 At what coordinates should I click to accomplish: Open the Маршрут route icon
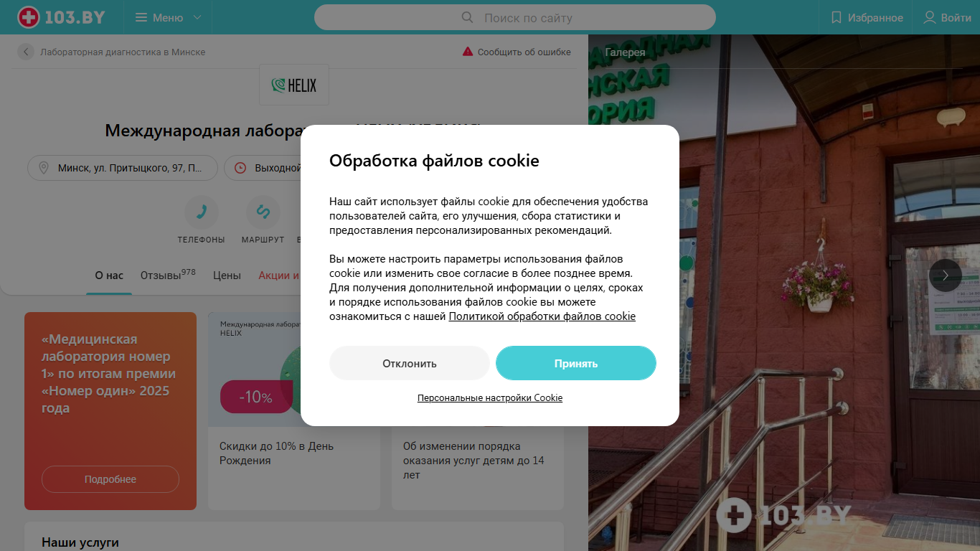(x=263, y=212)
